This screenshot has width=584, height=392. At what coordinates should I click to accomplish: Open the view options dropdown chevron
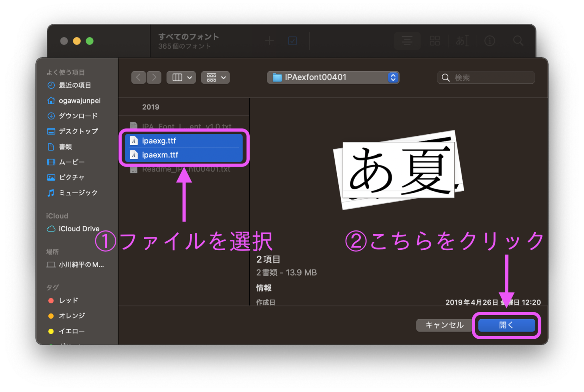(x=189, y=77)
